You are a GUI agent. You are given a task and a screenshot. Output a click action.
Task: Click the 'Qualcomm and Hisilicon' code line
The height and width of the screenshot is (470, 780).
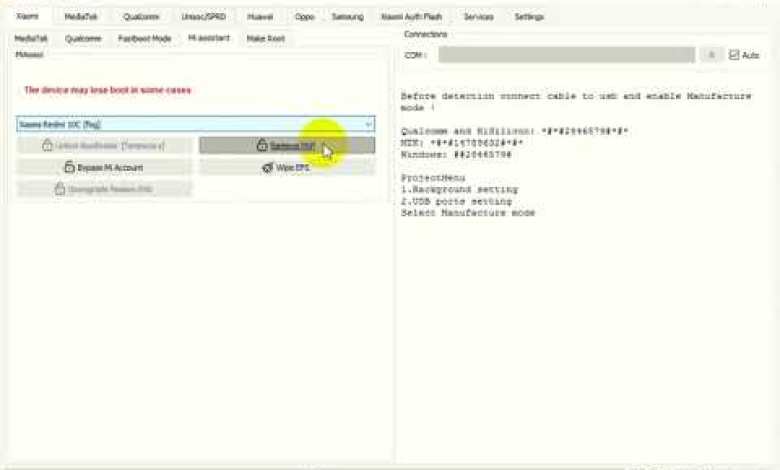[514, 131]
